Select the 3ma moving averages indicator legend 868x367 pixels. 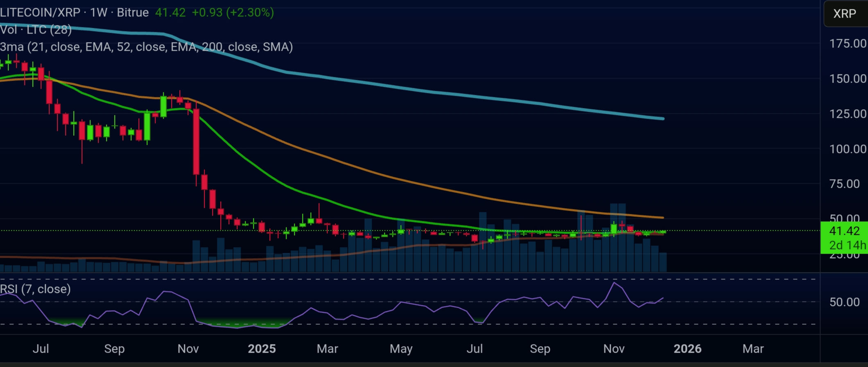146,47
